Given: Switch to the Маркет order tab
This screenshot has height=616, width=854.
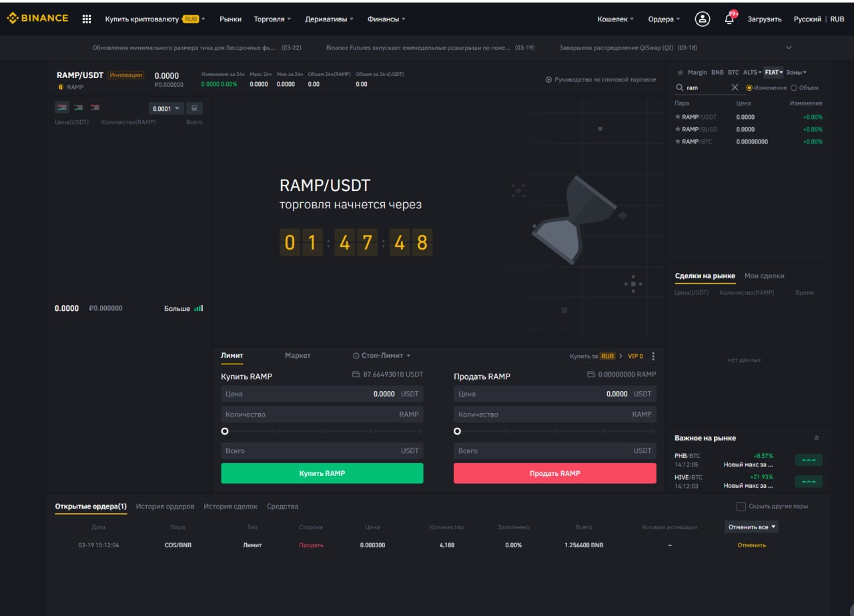Looking at the screenshot, I should pos(298,356).
